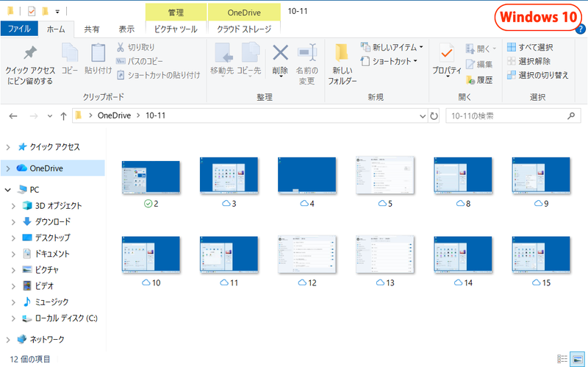Click Paste Shortcut (ショートカットの貼り付け)
Screen dimensions: 588x367
point(158,75)
